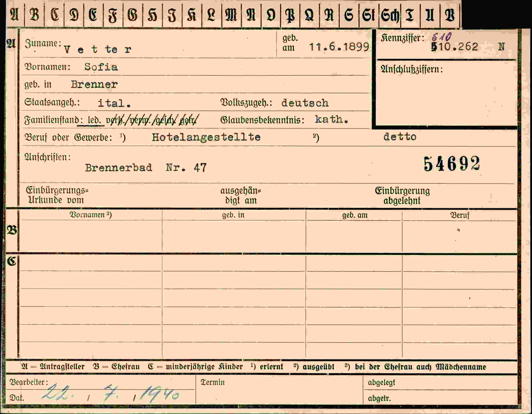Click the "abgetr." label
532x414 pixels.
click(379, 398)
